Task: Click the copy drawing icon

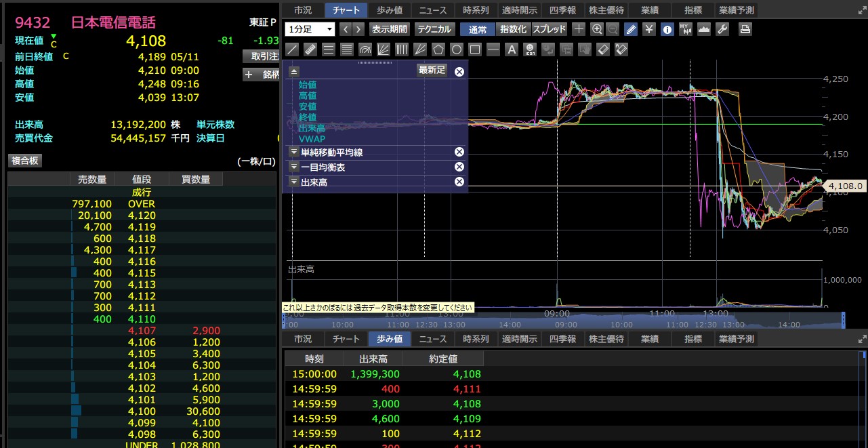Action: point(566,49)
